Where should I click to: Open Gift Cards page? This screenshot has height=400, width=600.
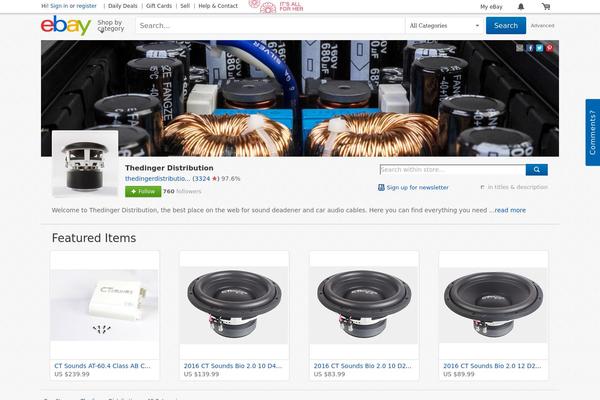(x=159, y=6)
